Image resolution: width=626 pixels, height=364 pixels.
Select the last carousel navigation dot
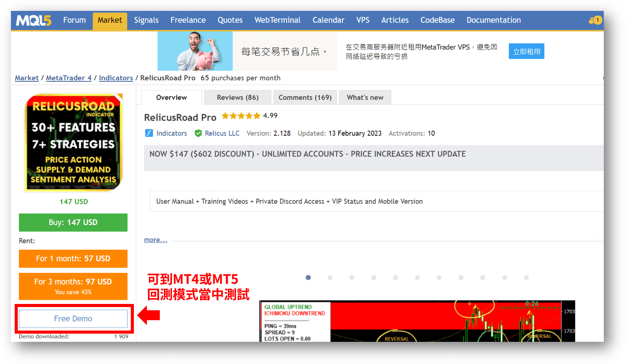(526, 277)
